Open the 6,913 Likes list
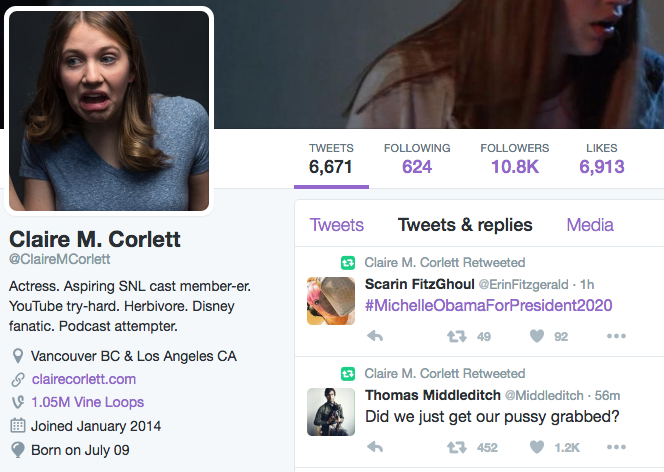Image resolution: width=664 pixels, height=472 pixels. [x=602, y=159]
